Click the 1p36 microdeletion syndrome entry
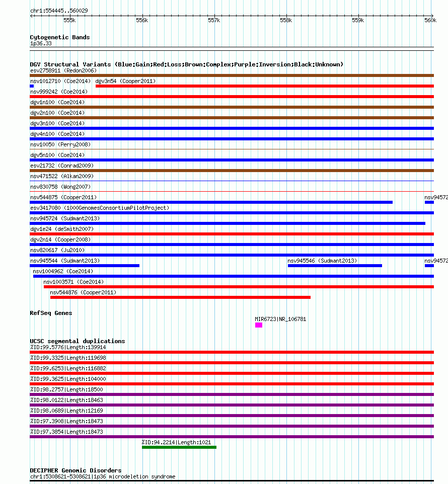The height and width of the screenshot is (484, 448). 103,476
